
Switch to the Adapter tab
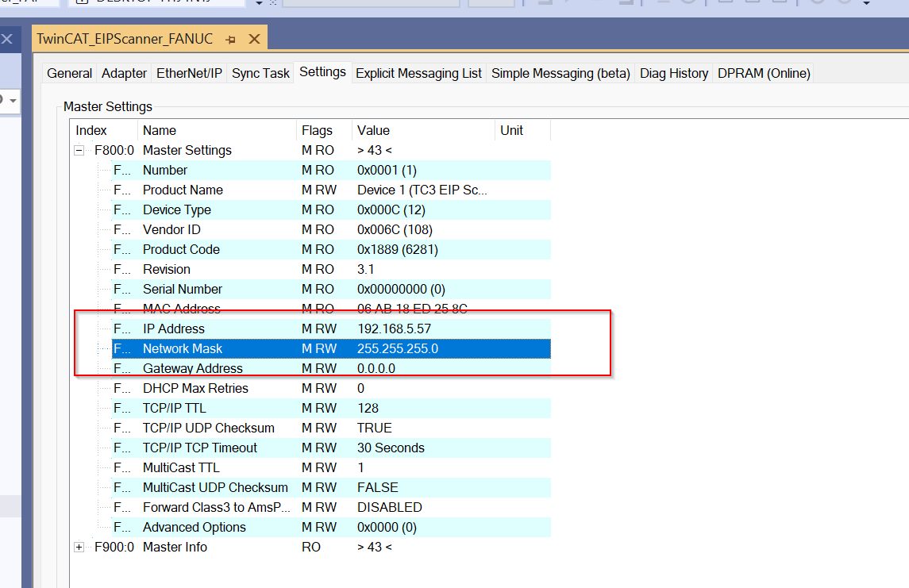(x=124, y=74)
